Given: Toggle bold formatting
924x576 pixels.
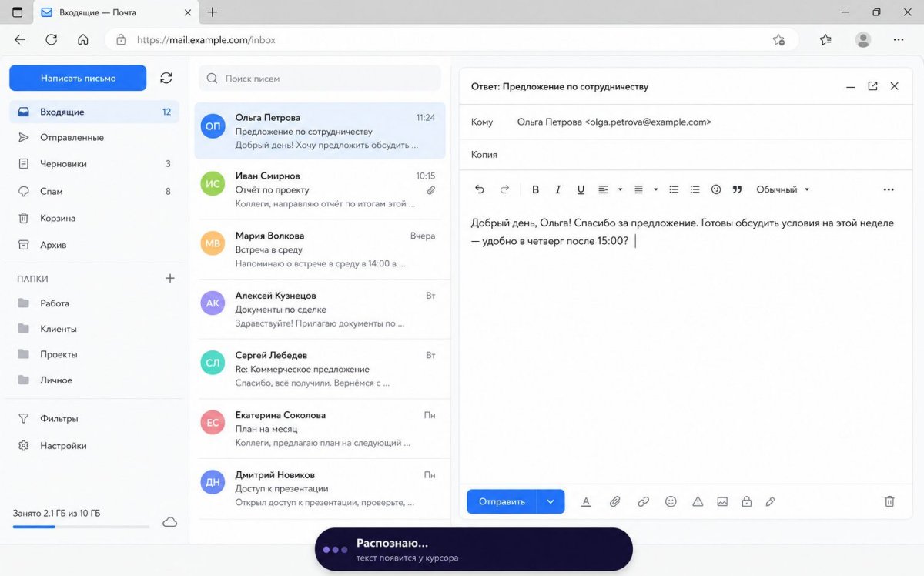Looking at the screenshot, I should [x=536, y=189].
